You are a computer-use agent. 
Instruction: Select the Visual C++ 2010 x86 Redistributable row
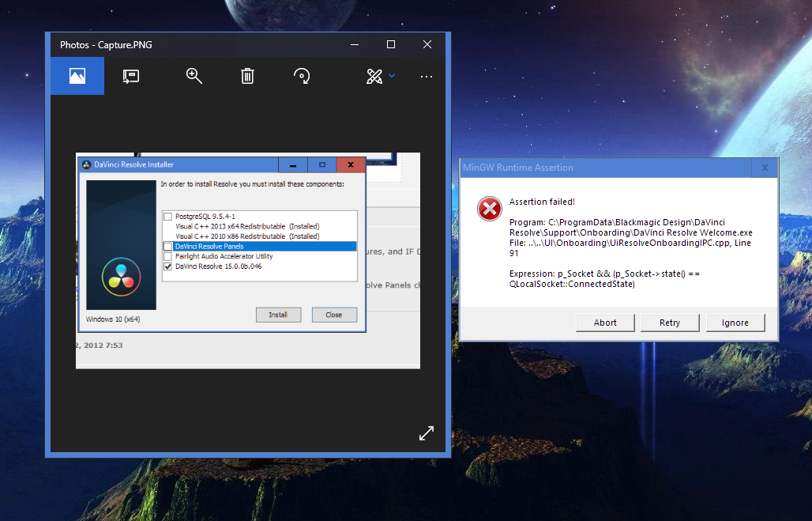259,236
